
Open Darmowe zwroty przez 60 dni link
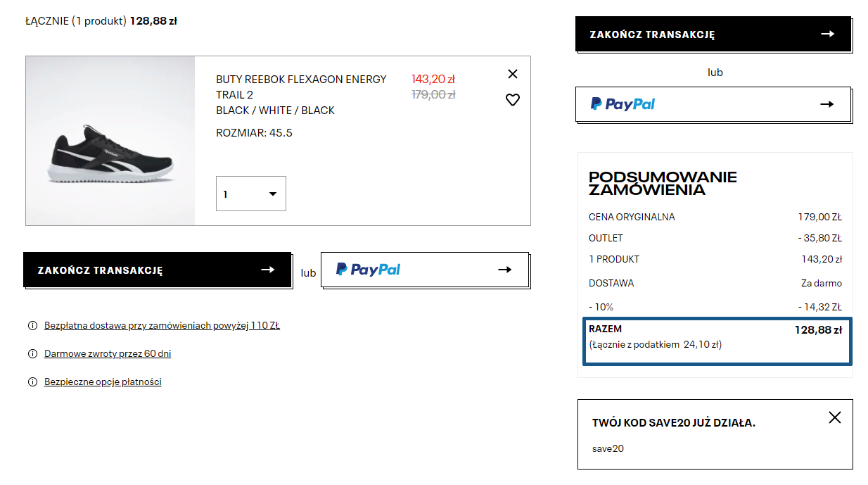108,354
